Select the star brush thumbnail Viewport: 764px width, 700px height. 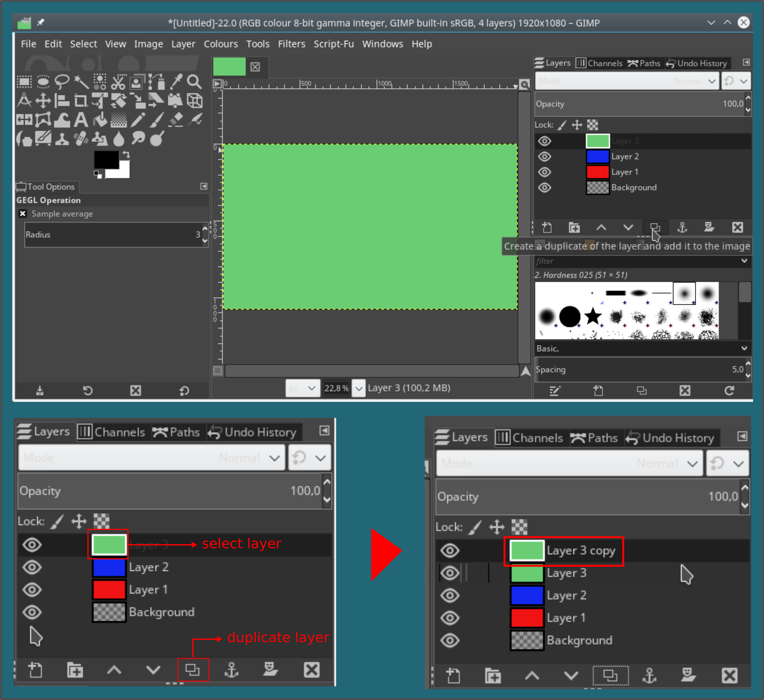pos(593,315)
